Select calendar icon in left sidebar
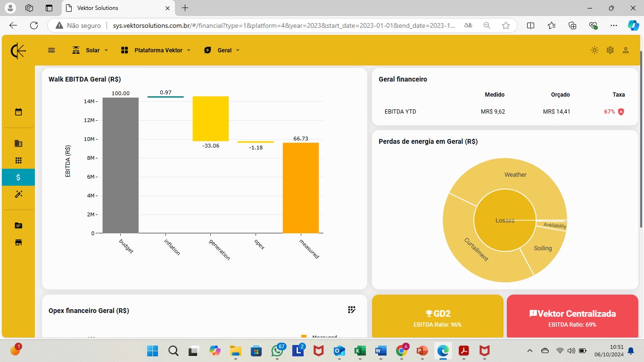 18,112
